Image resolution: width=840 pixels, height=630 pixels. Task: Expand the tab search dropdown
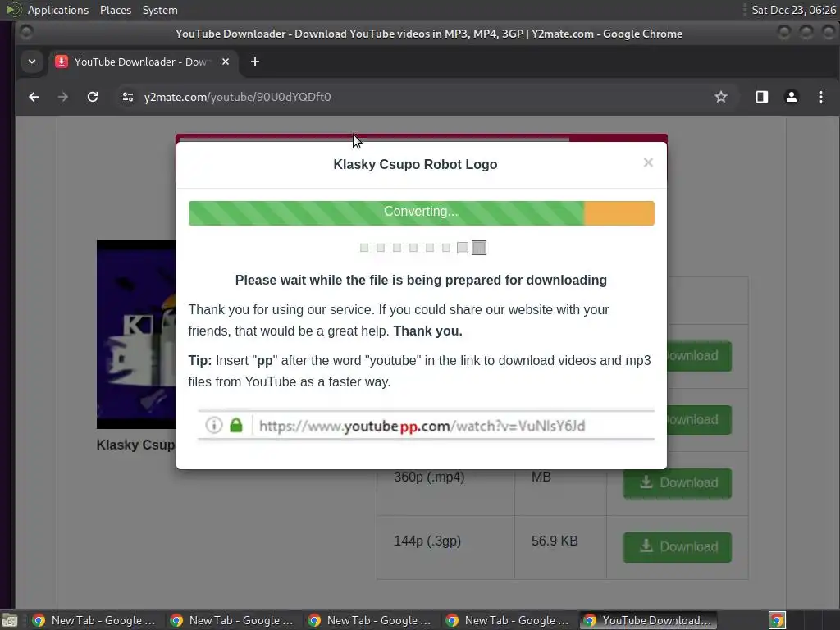(32, 62)
